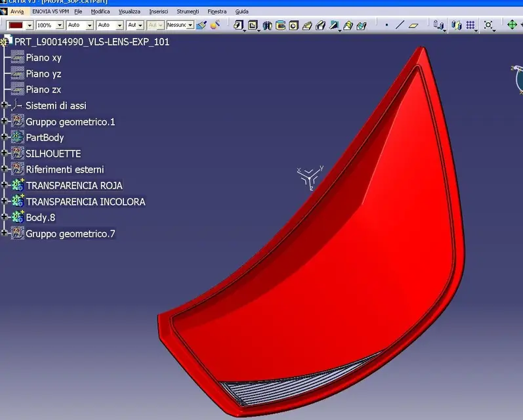Create a Plane with the plane icon
The height and width of the screenshot is (420, 523).
[413, 25]
